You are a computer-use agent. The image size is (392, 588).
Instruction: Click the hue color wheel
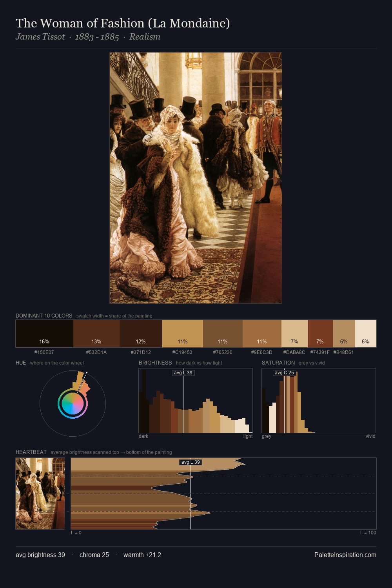tap(73, 403)
